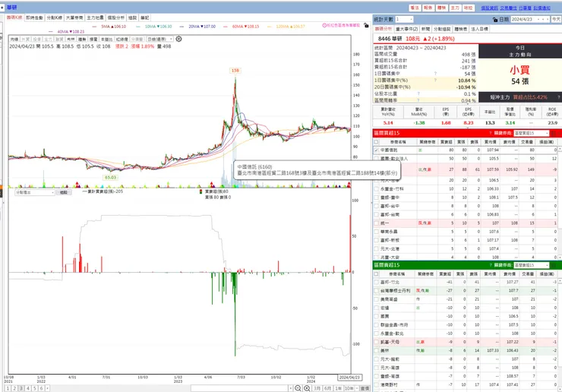This screenshot has width=562, height=392.
Task: Click the lock icon beside the 日期 field
Action: pos(495,19)
